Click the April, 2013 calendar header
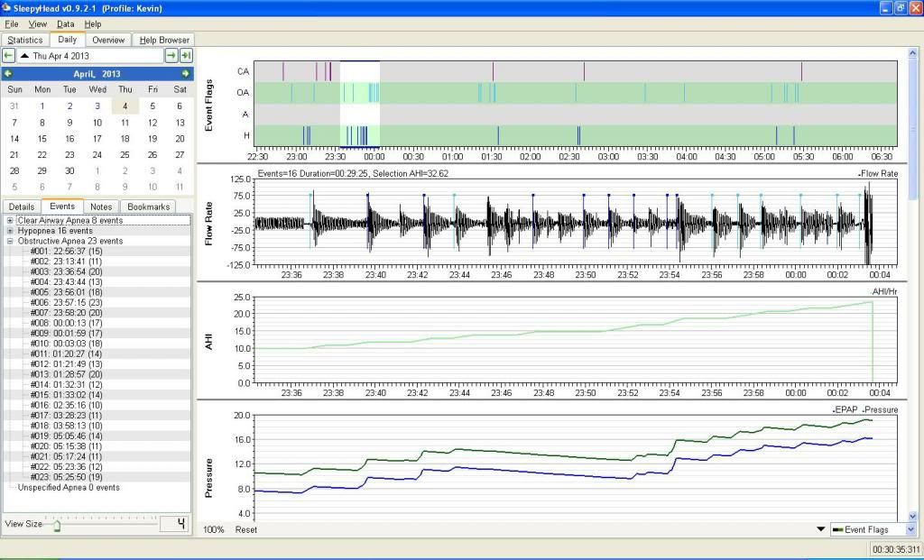924x560 pixels. pyautogui.click(x=97, y=74)
